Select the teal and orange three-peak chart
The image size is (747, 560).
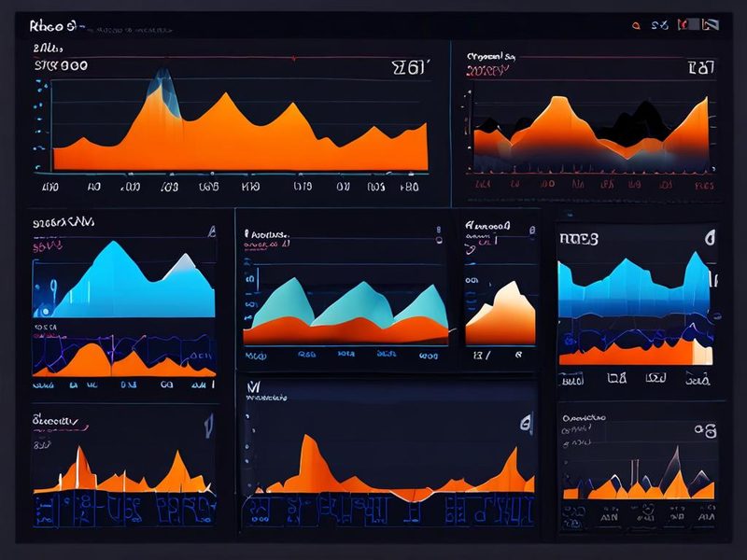coord(345,311)
